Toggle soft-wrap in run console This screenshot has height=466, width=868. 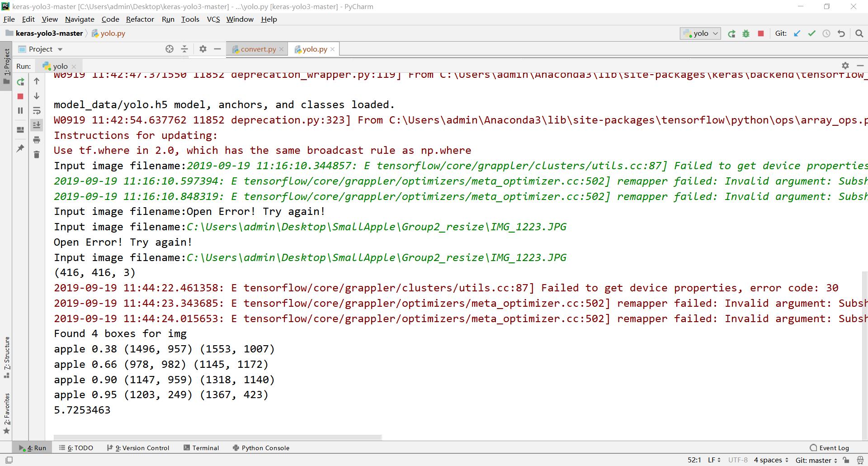pyautogui.click(x=37, y=111)
